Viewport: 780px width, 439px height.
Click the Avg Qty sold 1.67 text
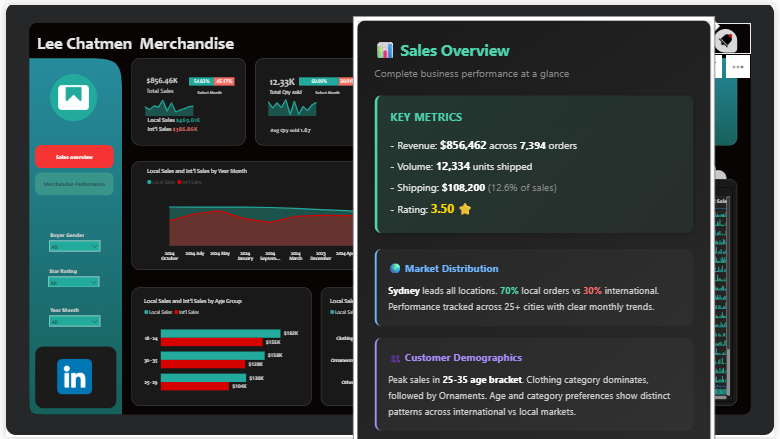click(x=290, y=130)
